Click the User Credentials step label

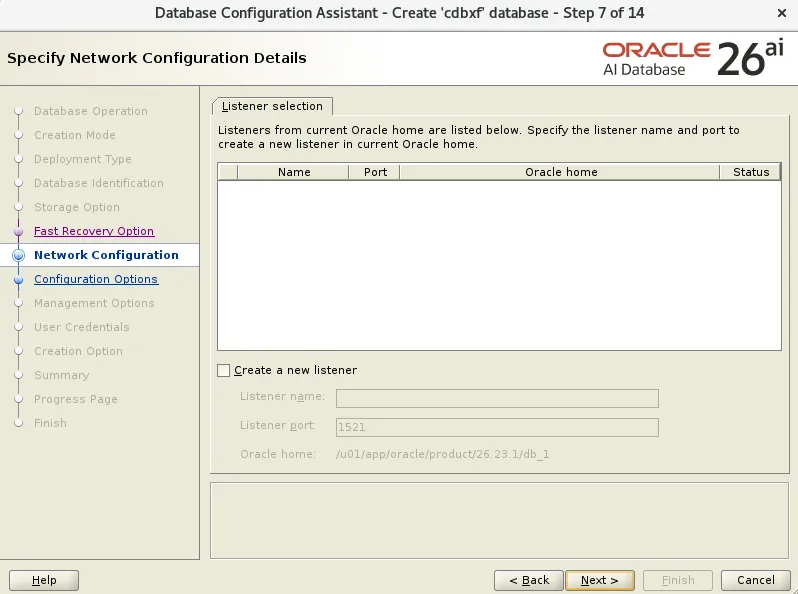point(82,327)
